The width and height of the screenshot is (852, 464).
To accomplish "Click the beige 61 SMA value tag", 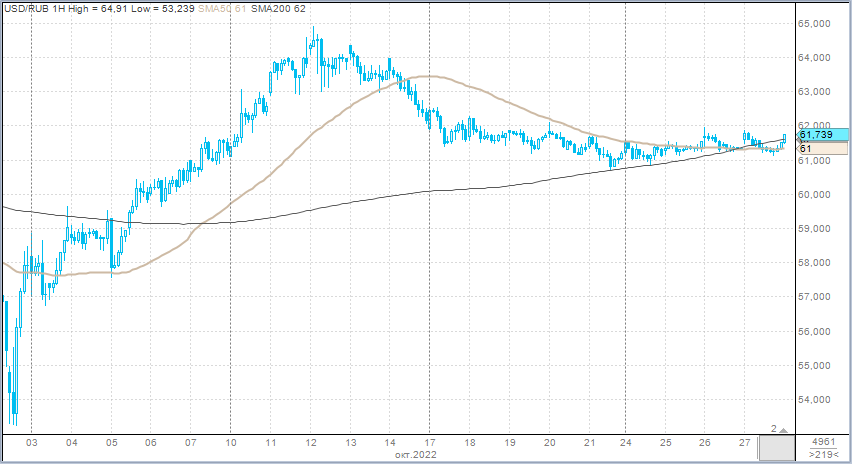I will 817,148.
